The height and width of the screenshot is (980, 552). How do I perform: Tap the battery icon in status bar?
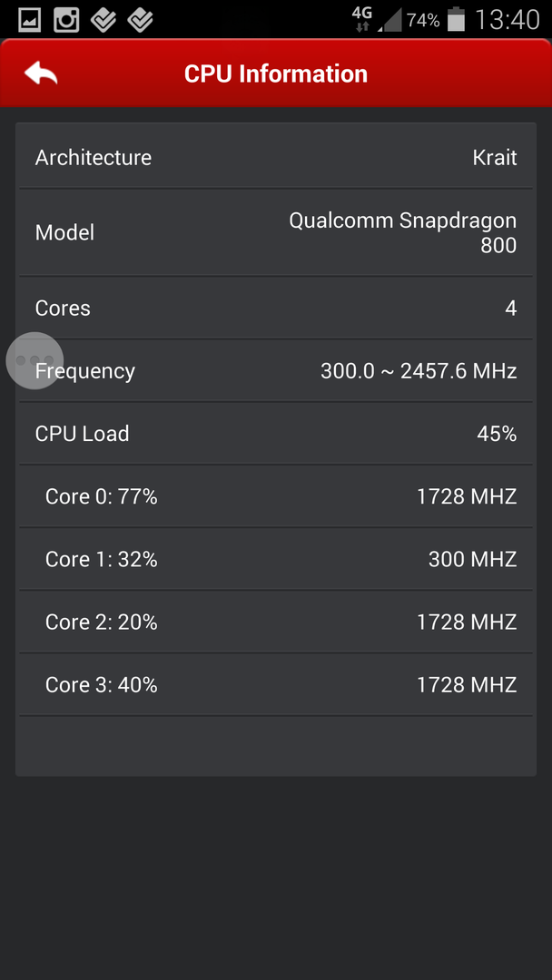tap(457, 19)
